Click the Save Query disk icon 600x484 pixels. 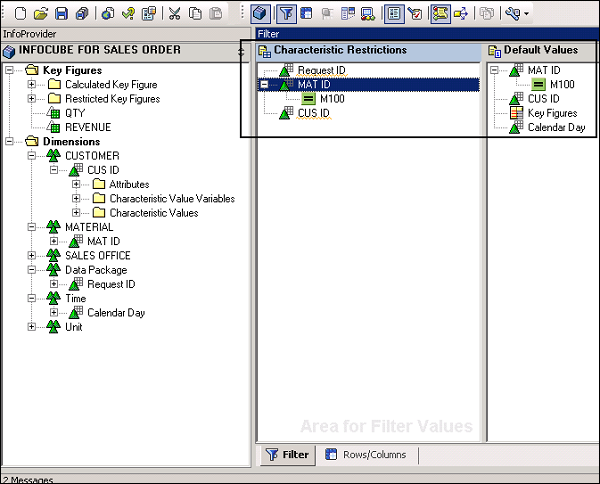pyautogui.click(x=61, y=14)
